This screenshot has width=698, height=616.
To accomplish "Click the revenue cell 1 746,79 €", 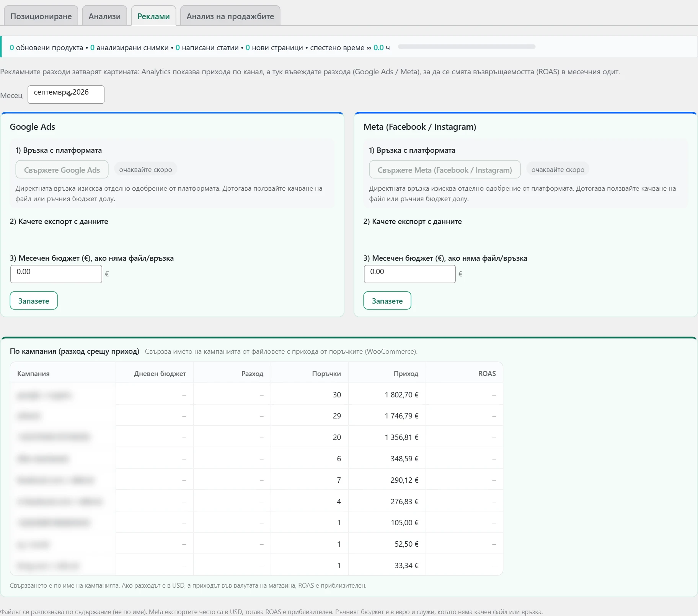I will 387,416.
